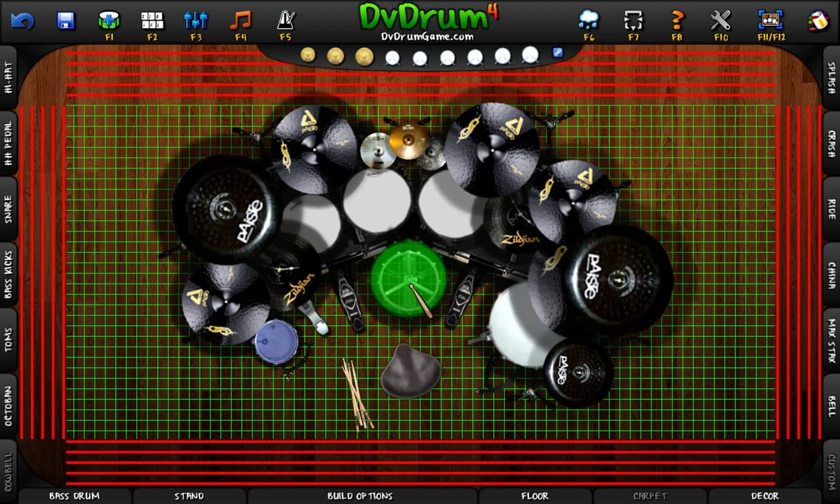Select the largest golden cymbal selector

click(363, 56)
